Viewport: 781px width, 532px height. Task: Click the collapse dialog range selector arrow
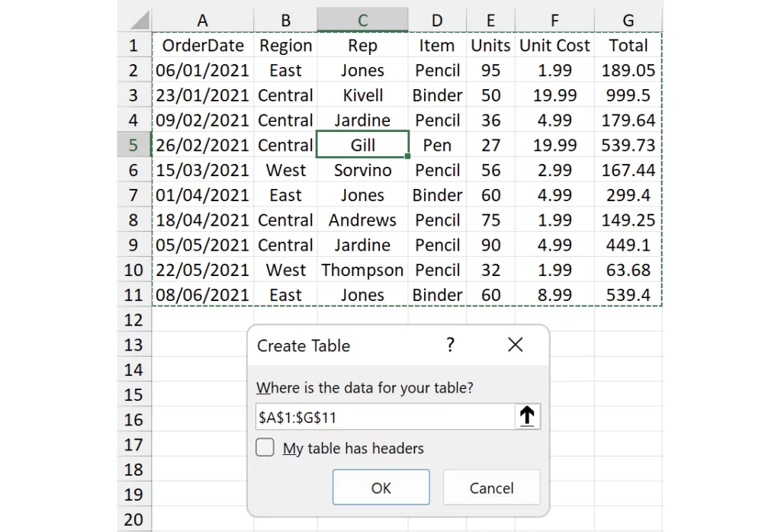527,416
